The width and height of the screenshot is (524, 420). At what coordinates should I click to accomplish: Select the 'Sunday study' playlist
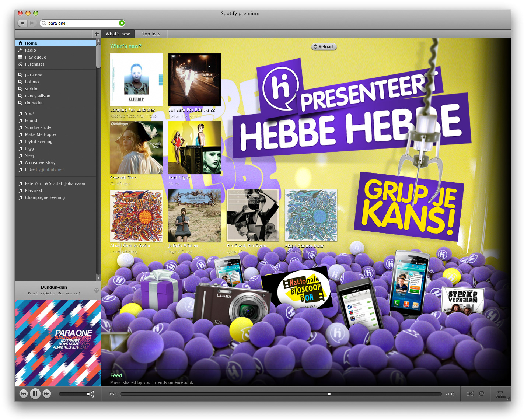(x=55, y=127)
